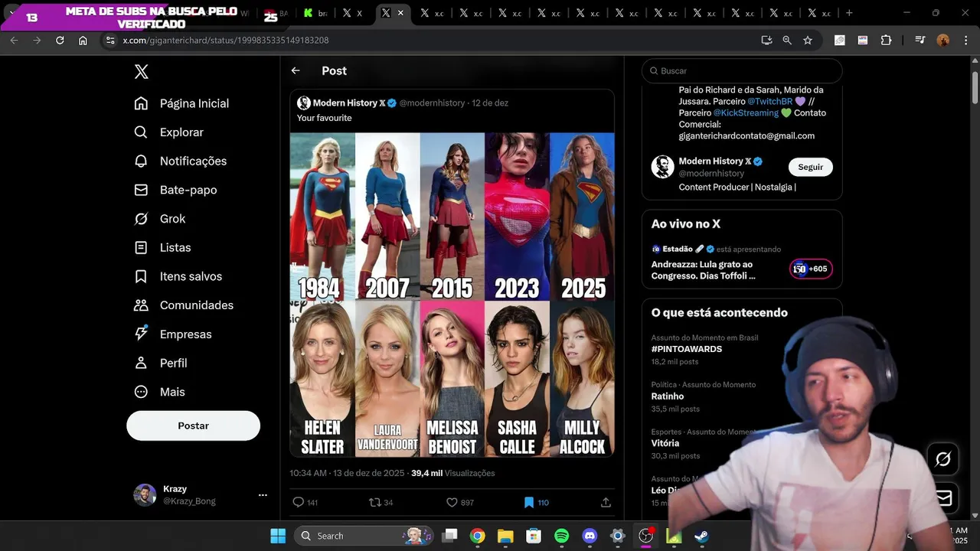The height and width of the screenshot is (551, 980).
Task: Open the Chrome profile avatar
Action: (x=943, y=40)
